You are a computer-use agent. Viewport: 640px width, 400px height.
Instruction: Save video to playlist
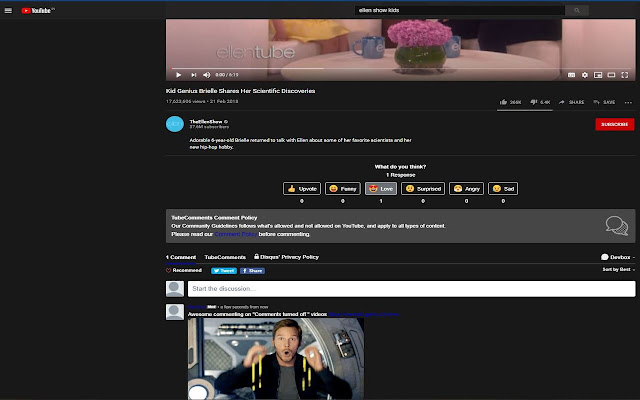[604, 102]
